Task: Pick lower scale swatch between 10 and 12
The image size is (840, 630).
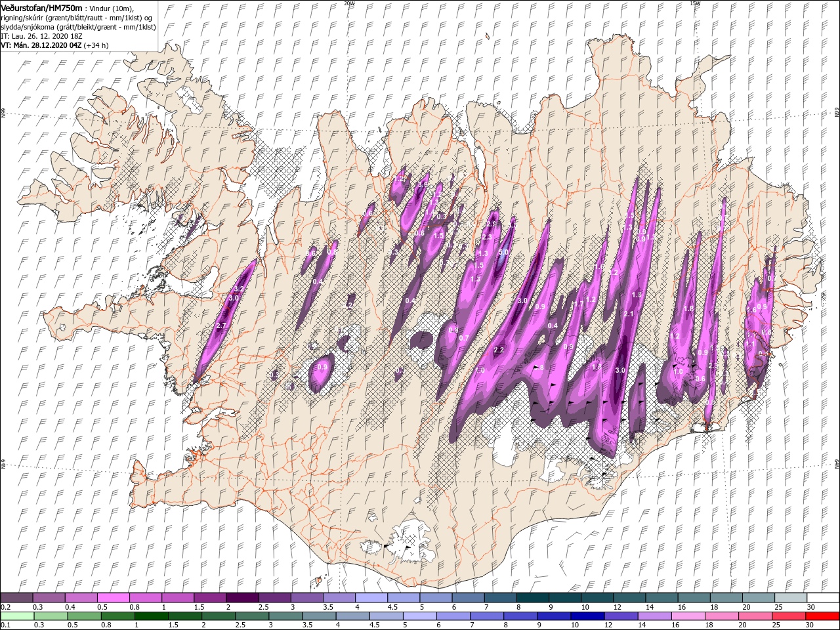Action: tap(587, 616)
